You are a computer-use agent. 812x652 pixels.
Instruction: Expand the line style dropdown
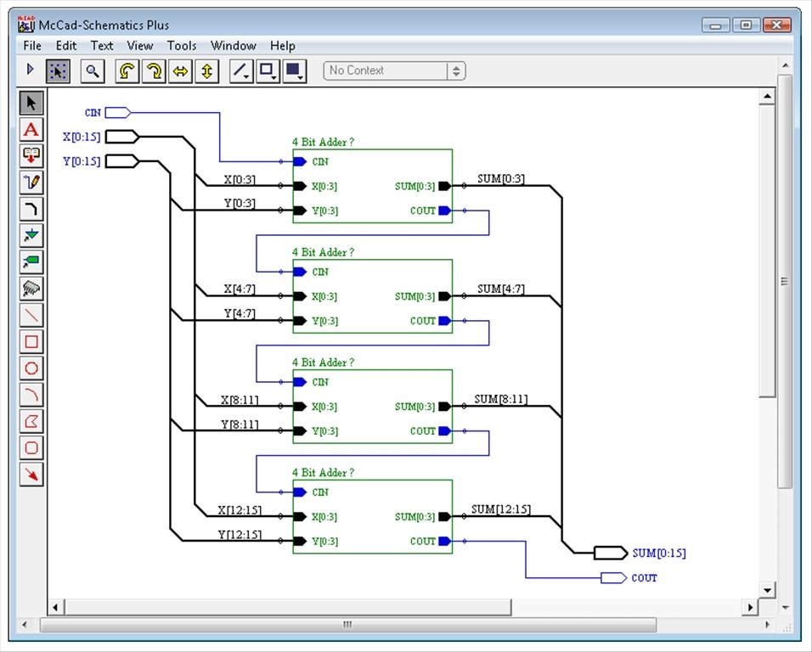coord(241,71)
